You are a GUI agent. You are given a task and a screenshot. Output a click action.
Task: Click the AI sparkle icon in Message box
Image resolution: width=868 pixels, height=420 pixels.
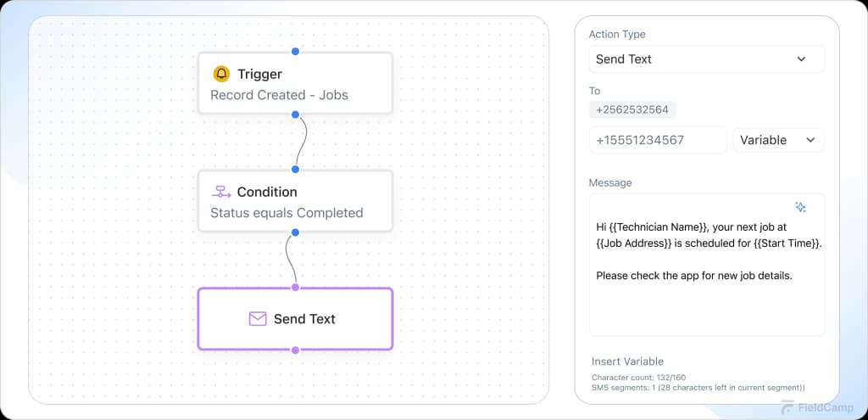coord(800,207)
